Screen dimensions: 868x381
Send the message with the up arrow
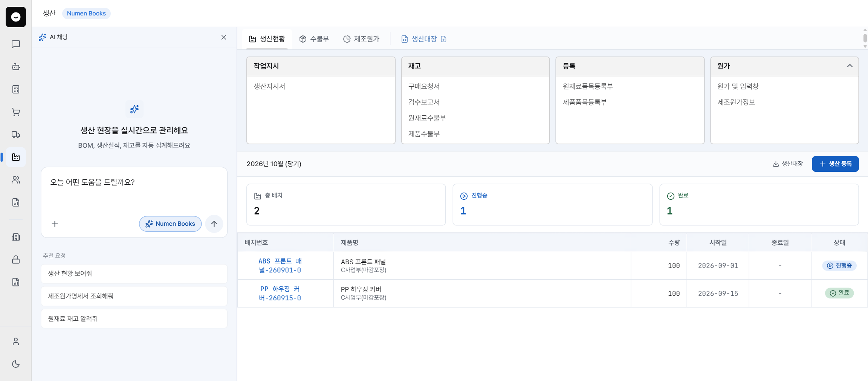(x=214, y=224)
